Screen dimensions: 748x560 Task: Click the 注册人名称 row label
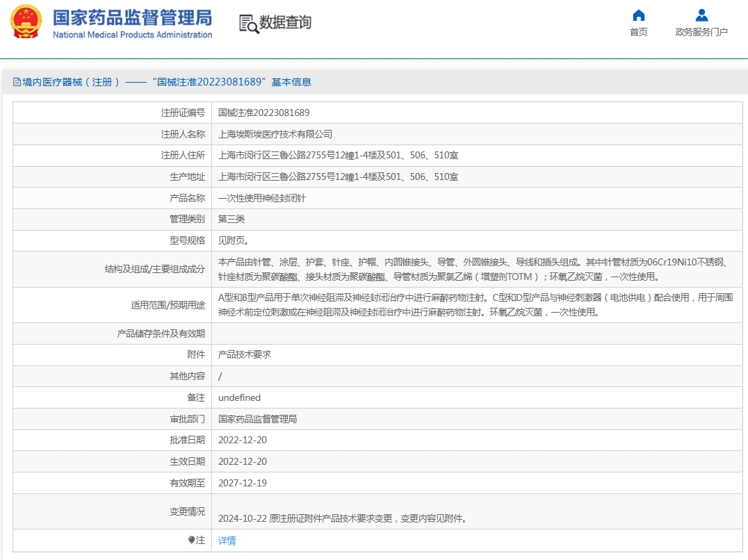click(x=183, y=134)
